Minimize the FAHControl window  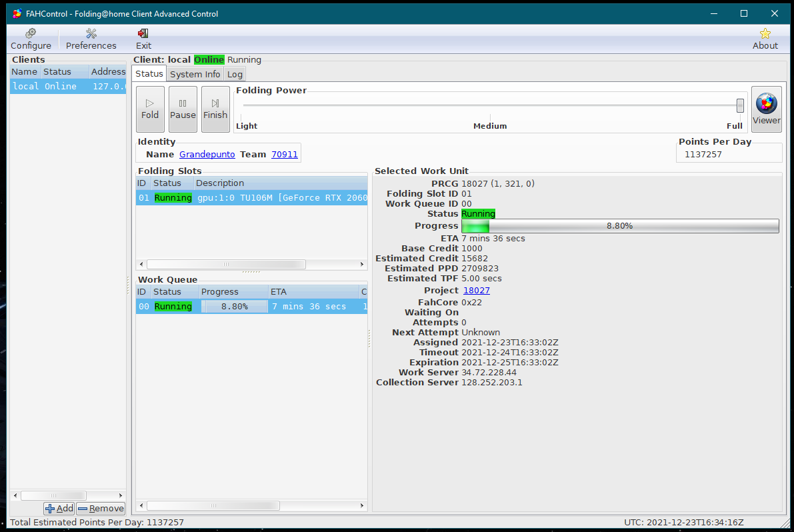point(714,14)
